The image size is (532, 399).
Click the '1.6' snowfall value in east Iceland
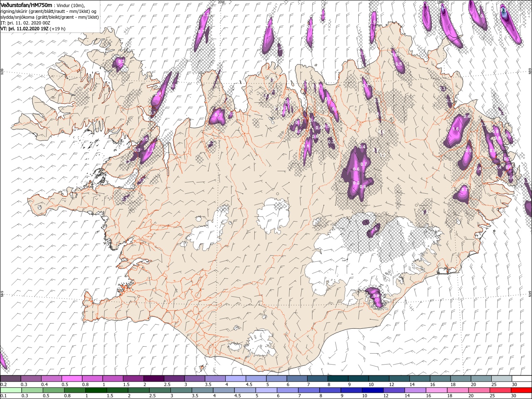click(x=455, y=129)
